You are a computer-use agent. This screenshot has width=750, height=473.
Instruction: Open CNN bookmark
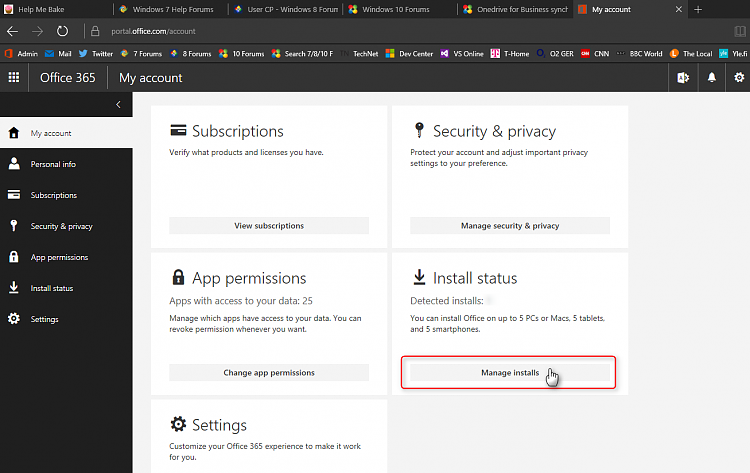coord(595,54)
